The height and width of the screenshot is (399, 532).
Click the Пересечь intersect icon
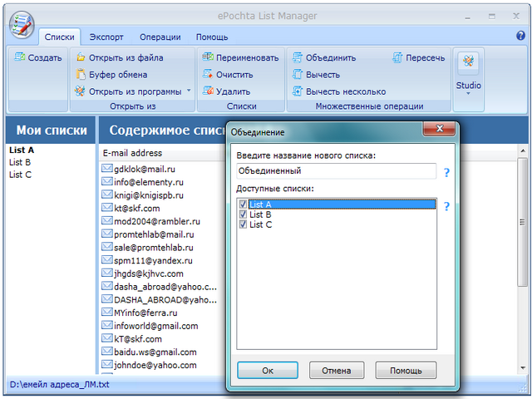pyautogui.click(x=397, y=57)
